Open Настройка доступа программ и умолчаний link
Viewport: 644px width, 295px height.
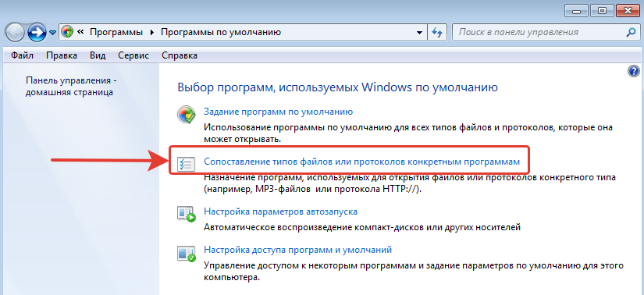click(x=297, y=250)
